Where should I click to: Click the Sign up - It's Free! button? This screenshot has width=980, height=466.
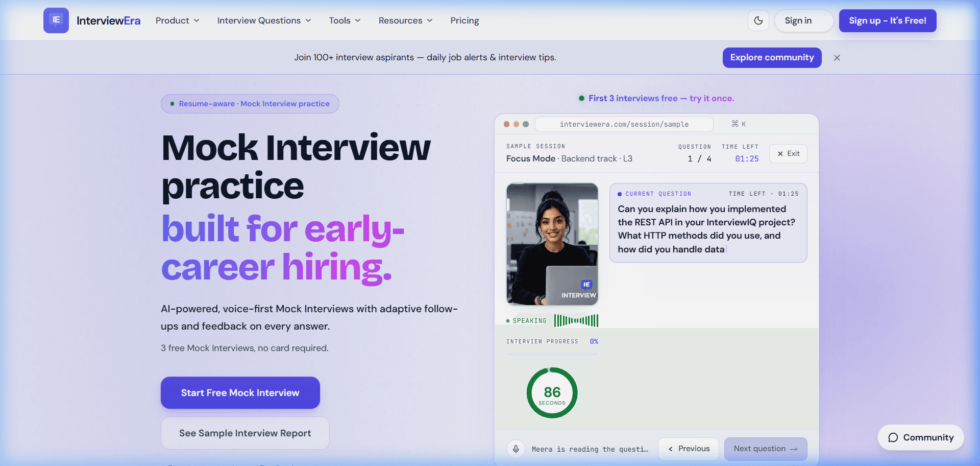pos(888,20)
